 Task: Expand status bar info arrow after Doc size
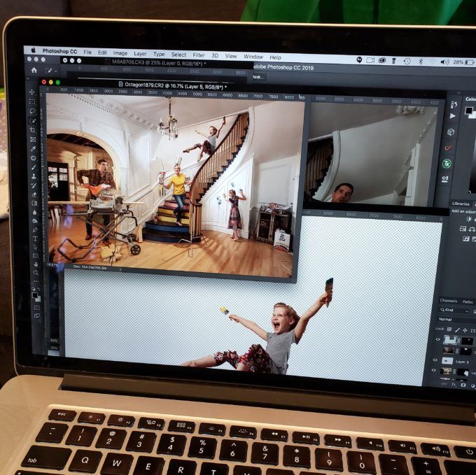point(120,269)
